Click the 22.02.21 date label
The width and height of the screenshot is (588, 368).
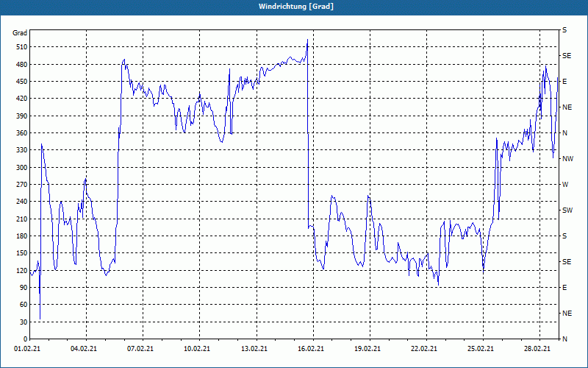pyautogui.click(x=424, y=348)
